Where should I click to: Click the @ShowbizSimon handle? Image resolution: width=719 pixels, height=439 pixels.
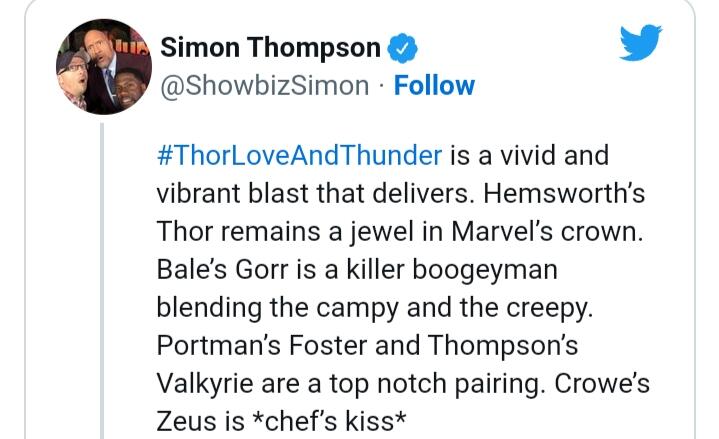click(x=265, y=86)
